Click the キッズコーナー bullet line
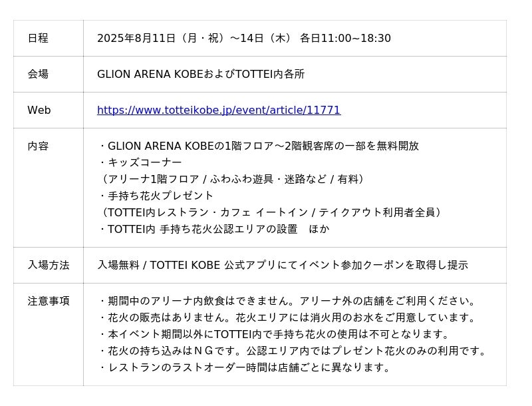This screenshot has width=532, height=406. (x=140, y=162)
